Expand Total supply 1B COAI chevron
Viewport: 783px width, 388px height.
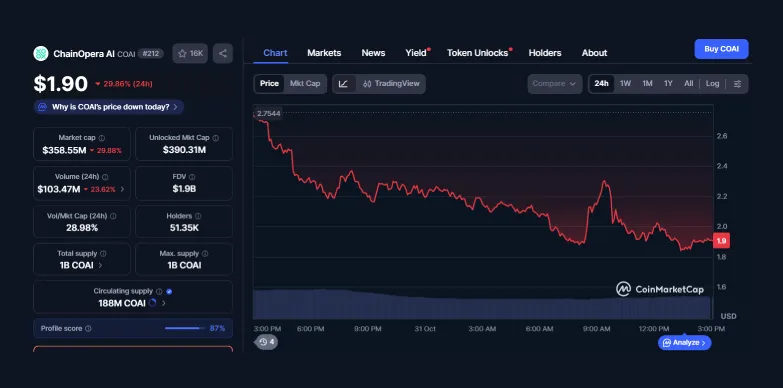click(100, 265)
